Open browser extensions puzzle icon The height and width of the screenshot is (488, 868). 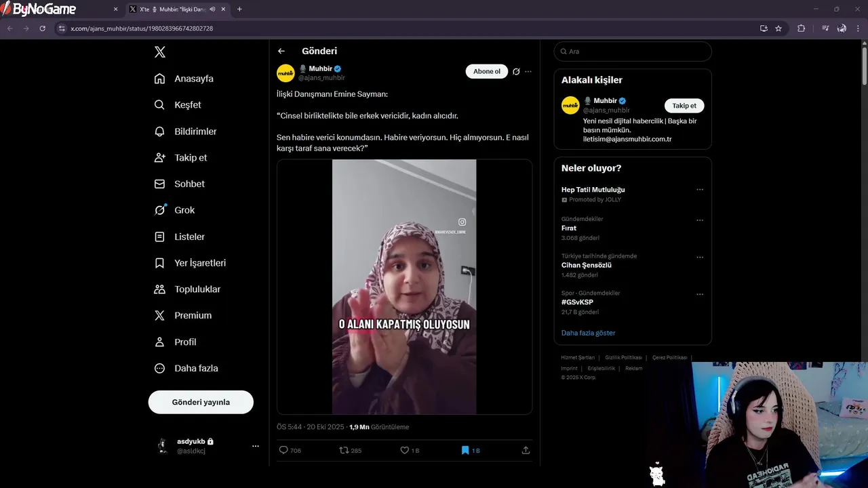802,28
